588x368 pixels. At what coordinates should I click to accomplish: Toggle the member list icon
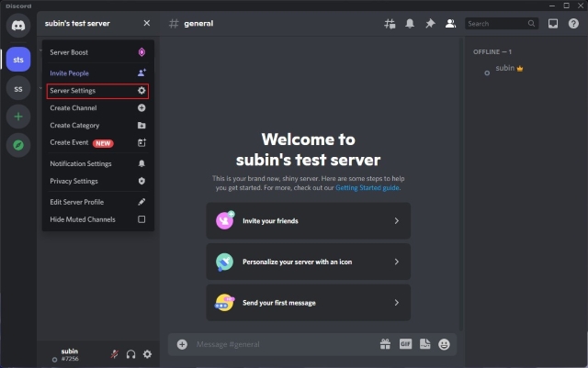click(450, 24)
